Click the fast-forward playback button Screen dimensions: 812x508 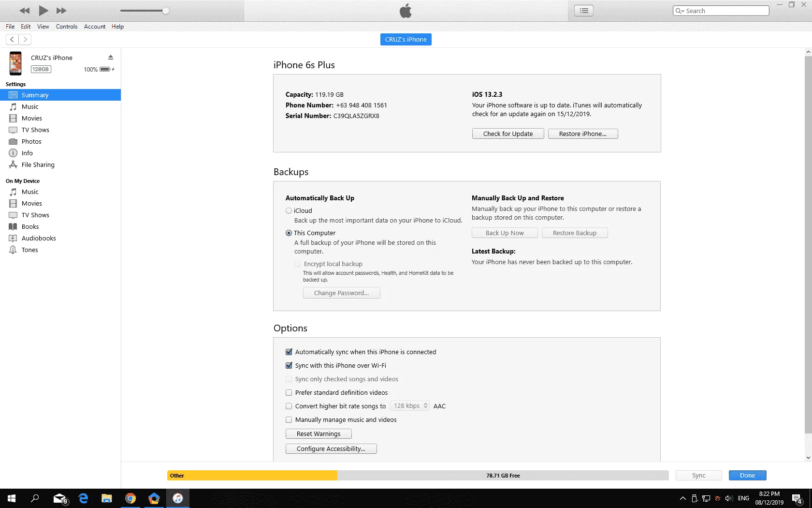(61, 11)
